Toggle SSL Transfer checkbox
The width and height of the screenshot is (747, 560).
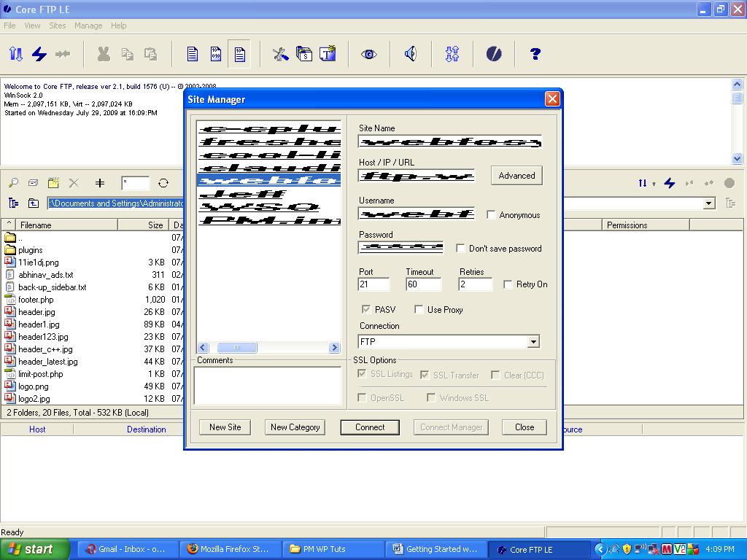425,375
